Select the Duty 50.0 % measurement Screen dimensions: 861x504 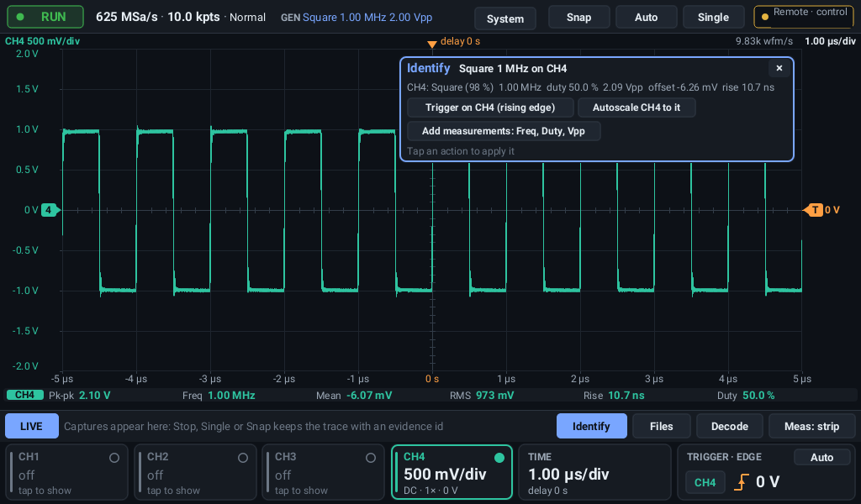pos(746,396)
